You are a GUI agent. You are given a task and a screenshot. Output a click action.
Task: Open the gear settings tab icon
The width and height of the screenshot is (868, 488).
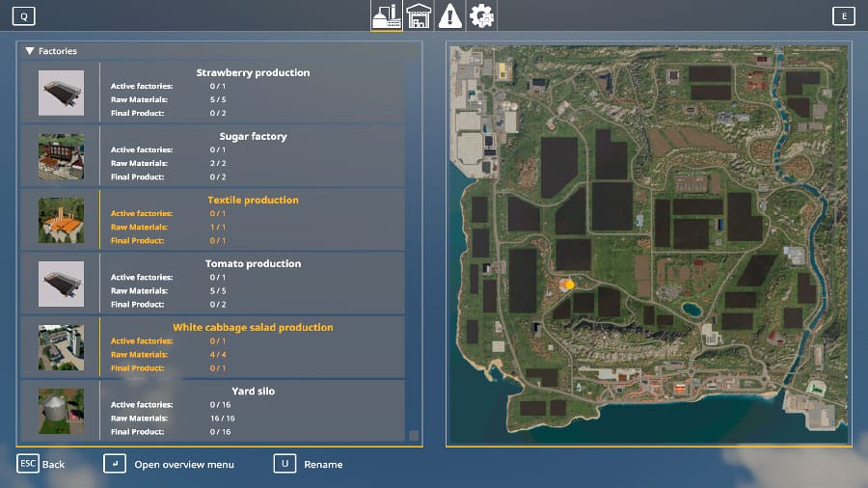481,15
